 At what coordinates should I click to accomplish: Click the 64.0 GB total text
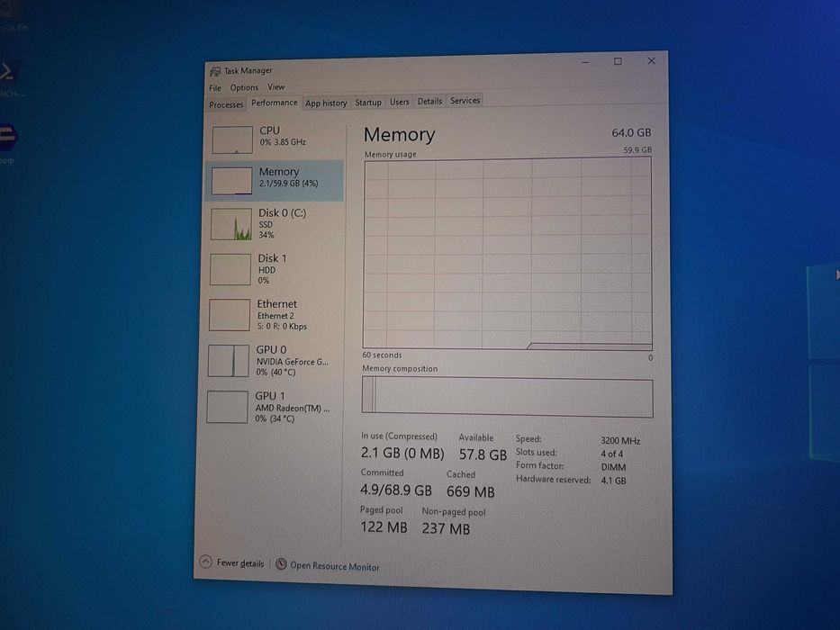(x=631, y=133)
